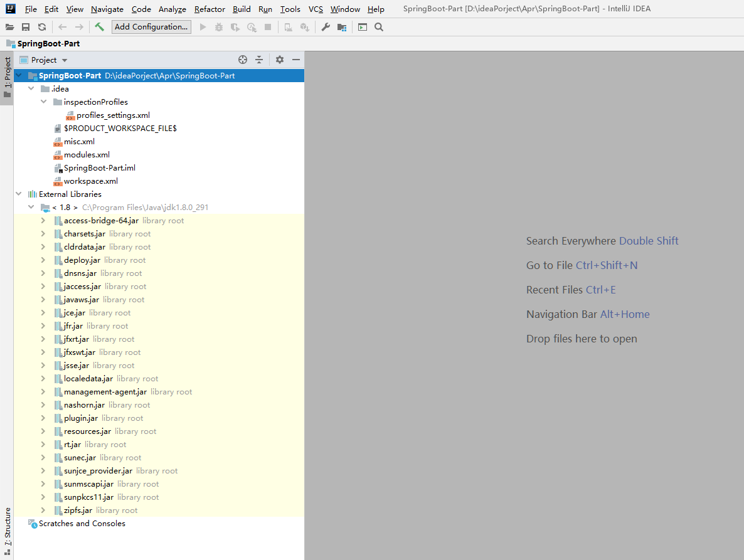Select jfxswt.jar row

tap(159, 352)
